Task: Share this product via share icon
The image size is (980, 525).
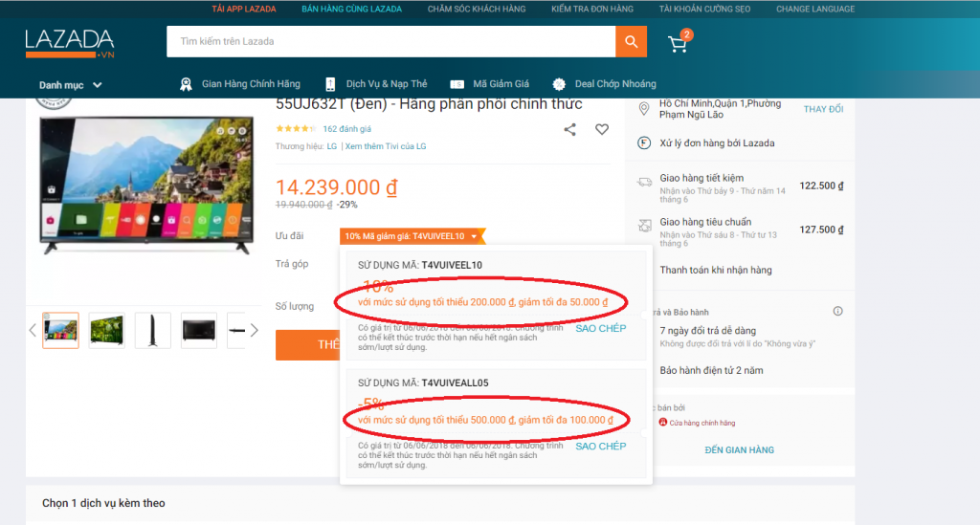Action: click(570, 129)
